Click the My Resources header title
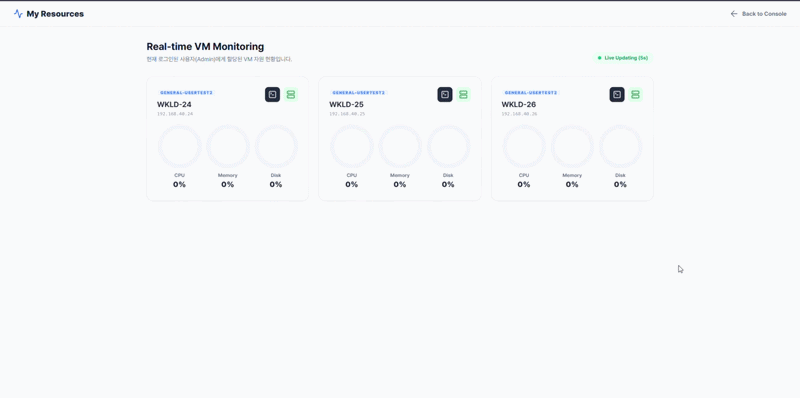The image size is (800, 398). pos(55,14)
